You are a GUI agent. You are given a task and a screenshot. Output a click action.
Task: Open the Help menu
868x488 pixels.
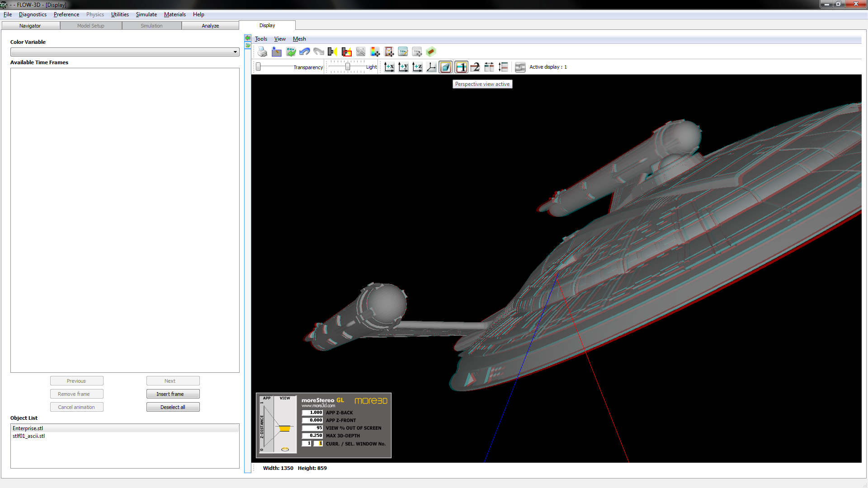[198, 14]
